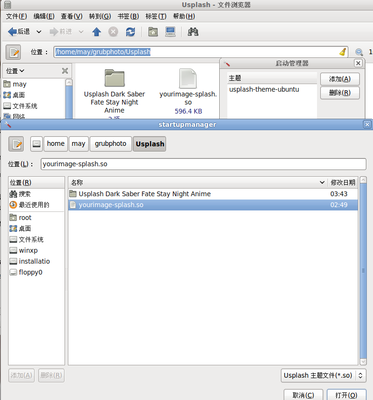The image size is (373, 400).
Task: Click the root drive path button
Action: (37, 144)
